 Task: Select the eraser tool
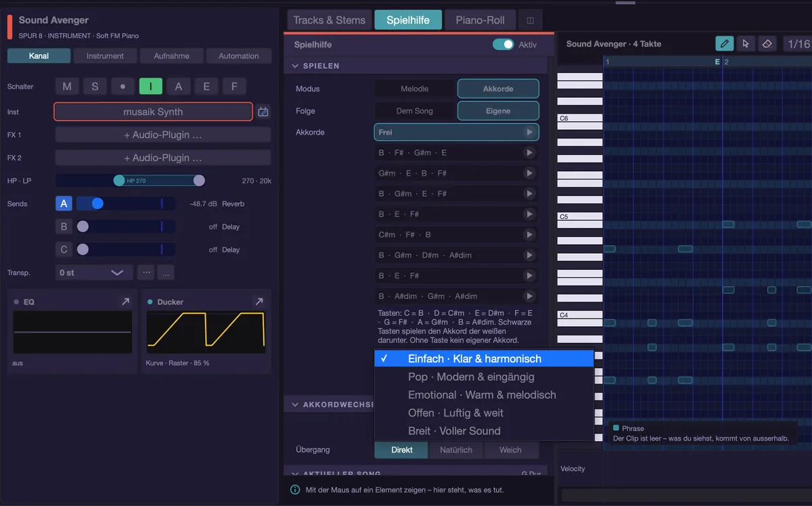[767, 44]
